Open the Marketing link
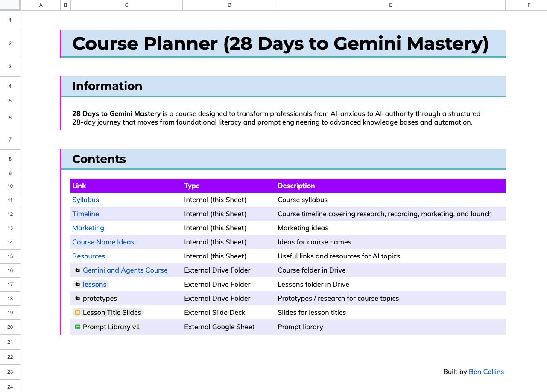The height and width of the screenshot is (392, 547). 88,228
